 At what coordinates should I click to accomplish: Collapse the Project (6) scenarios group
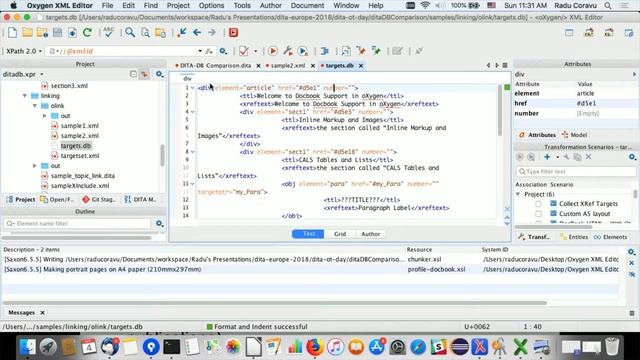click(518, 194)
